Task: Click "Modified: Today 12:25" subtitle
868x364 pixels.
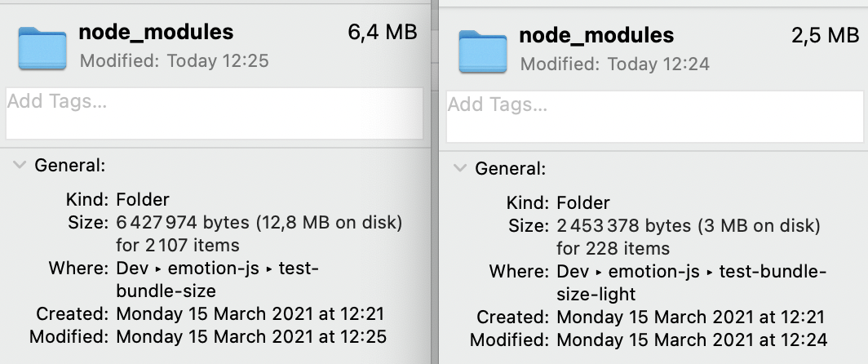Action: click(x=174, y=60)
